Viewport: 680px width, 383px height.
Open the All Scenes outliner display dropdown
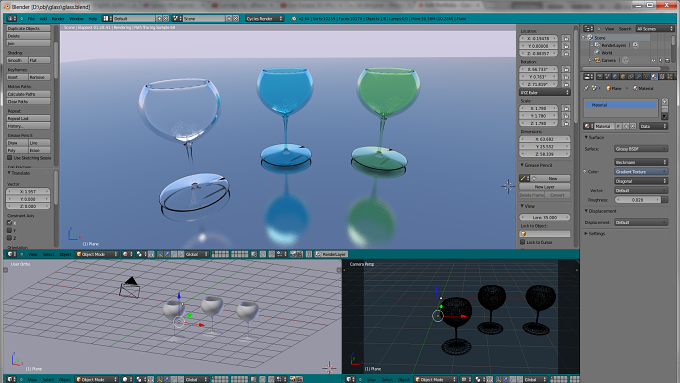pos(655,29)
